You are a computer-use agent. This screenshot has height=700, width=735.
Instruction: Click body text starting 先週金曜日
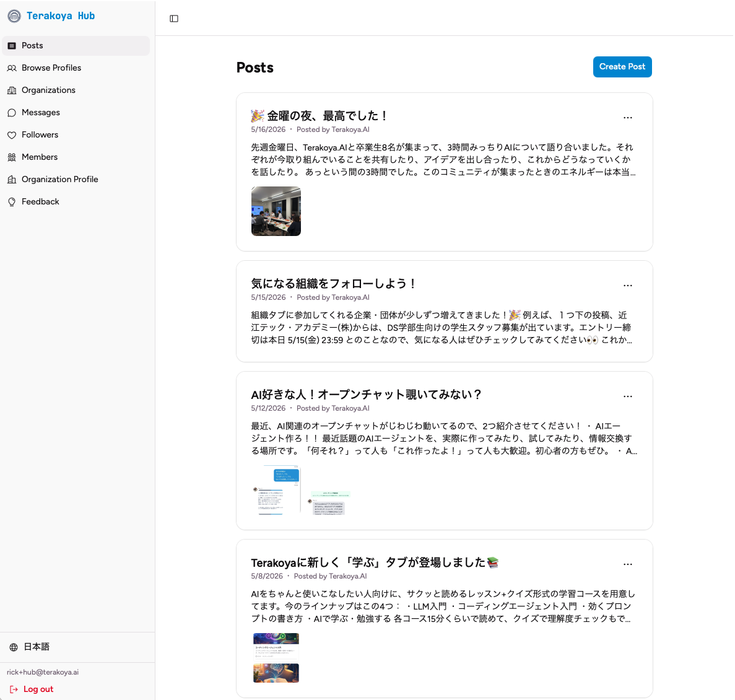(x=443, y=160)
